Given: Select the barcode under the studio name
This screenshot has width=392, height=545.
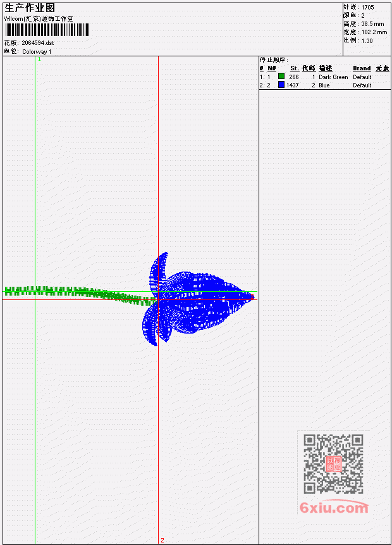Looking at the screenshot, I should point(47,30).
